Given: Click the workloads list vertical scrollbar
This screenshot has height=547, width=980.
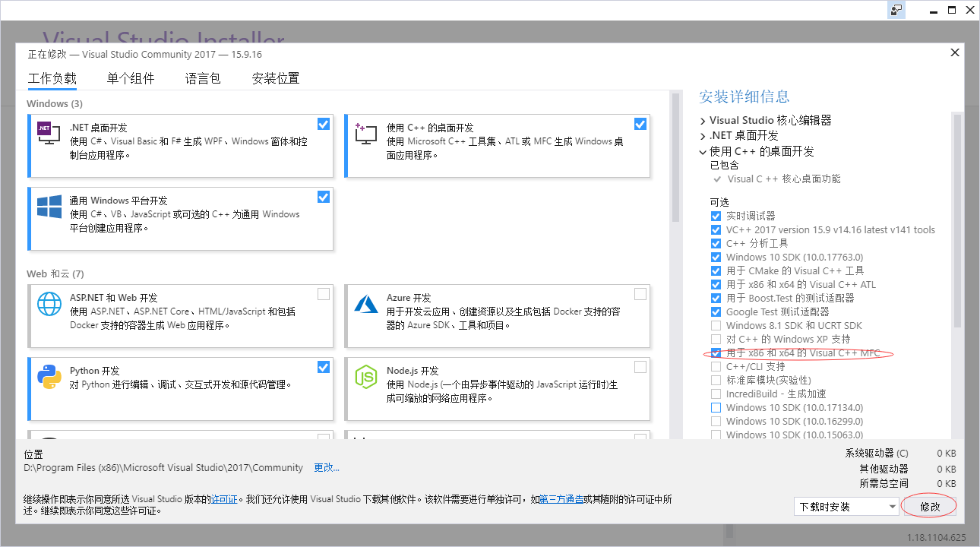Looking at the screenshot, I should [675, 160].
